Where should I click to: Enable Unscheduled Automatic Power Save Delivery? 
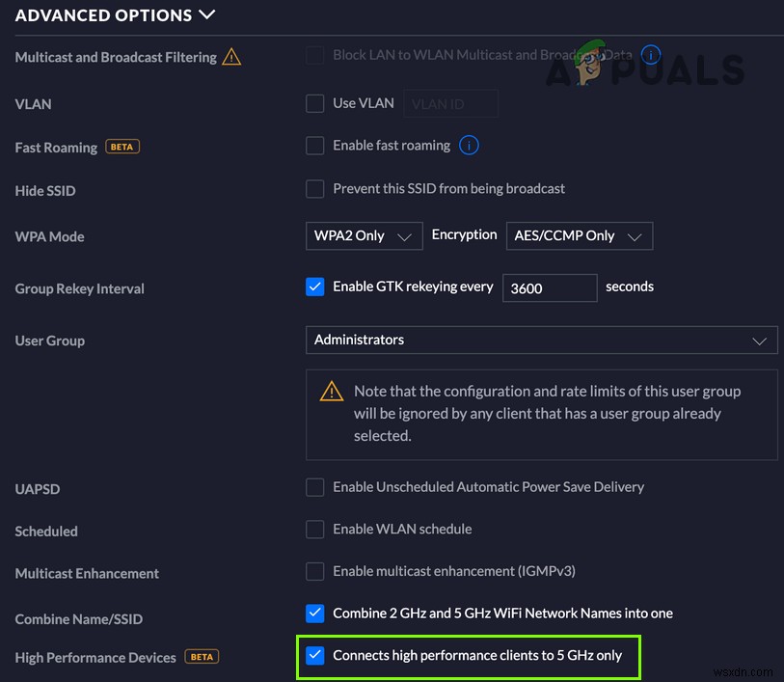(x=315, y=487)
